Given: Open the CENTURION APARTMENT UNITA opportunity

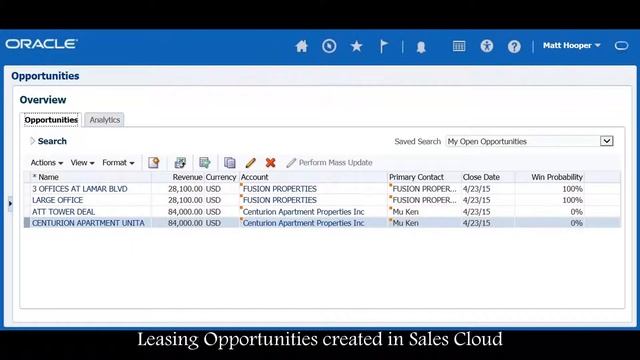Looking at the screenshot, I should tap(88, 223).
